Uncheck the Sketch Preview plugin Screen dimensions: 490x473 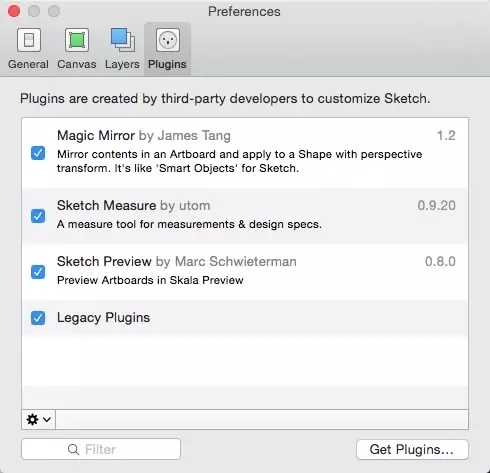[38, 272]
